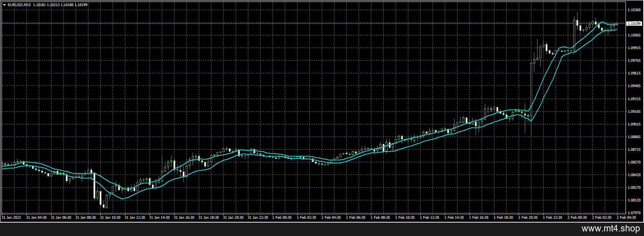Click time label 2 Feb 02:30

pyautogui.click(x=602, y=218)
